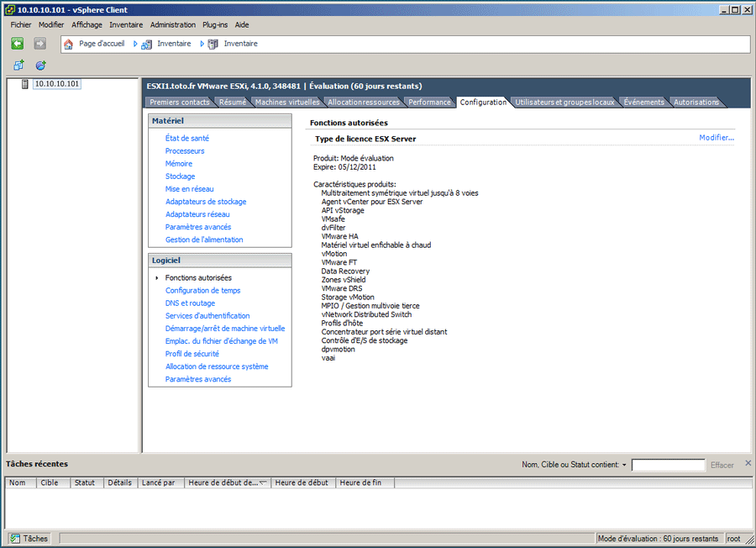Screen dimensions: 756x548
Task: Sort tasks by Cible column header
Action: 54,482
